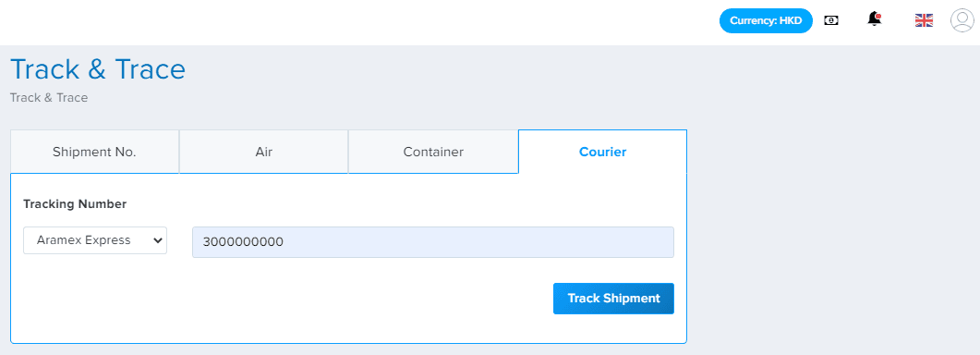Click the large Track & Trace heading
This screenshot has width=980, height=355.
point(98,68)
